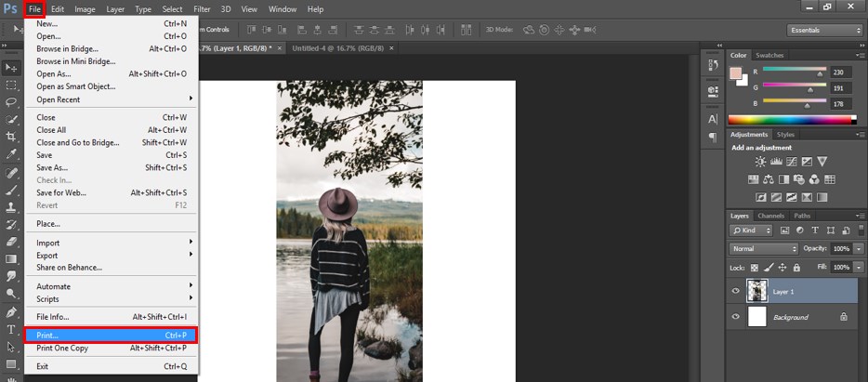Add a Channel Mixer adjustment
868x382 pixels.
click(814, 179)
